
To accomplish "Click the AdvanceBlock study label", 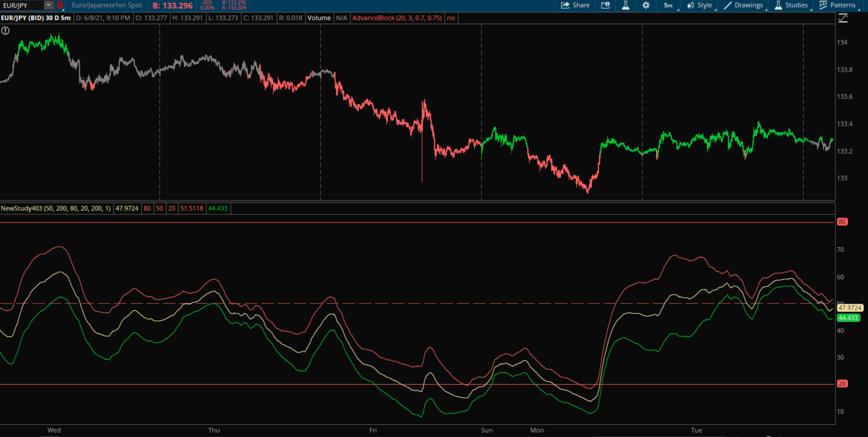I will 397,18.
